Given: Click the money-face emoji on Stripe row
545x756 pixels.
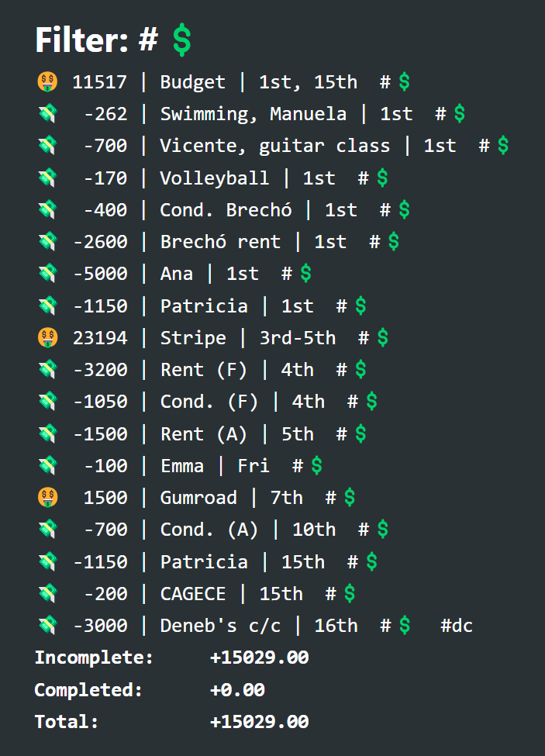Looking at the screenshot, I should pos(47,337).
